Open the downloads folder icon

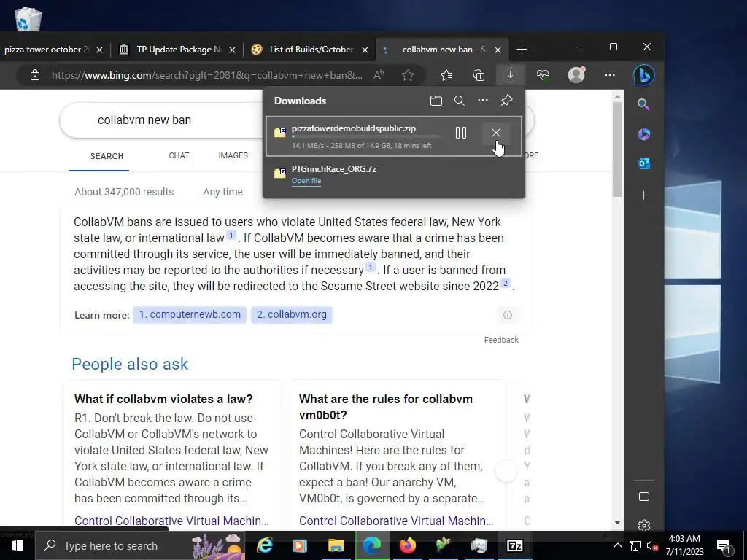[436, 101]
